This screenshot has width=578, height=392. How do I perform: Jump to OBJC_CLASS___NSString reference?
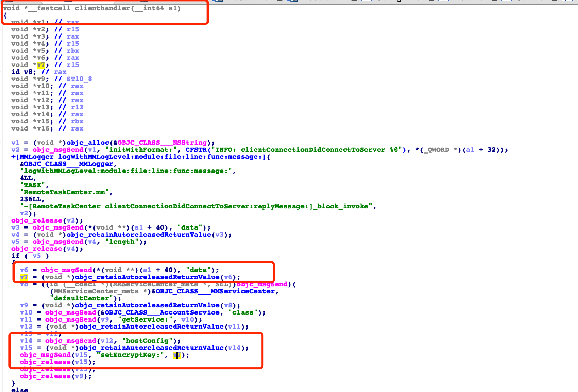[x=162, y=143]
